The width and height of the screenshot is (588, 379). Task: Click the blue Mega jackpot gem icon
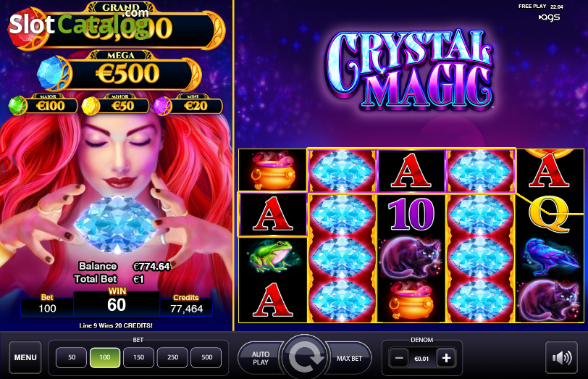pos(51,72)
